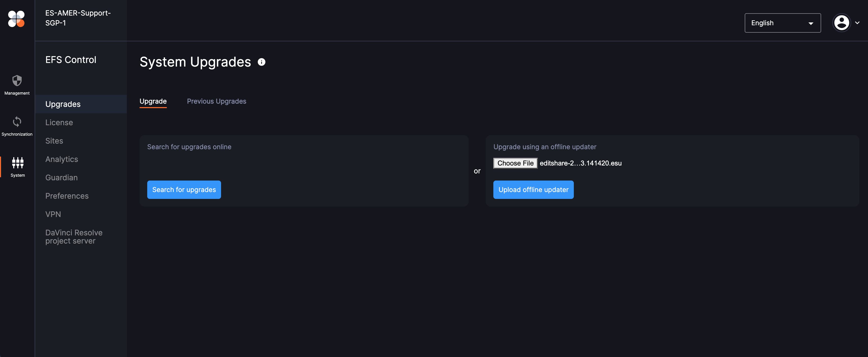Screen dimensions: 868x357
Task: Open the Synchronization arrows icon
Action: [x=17, y=121]
